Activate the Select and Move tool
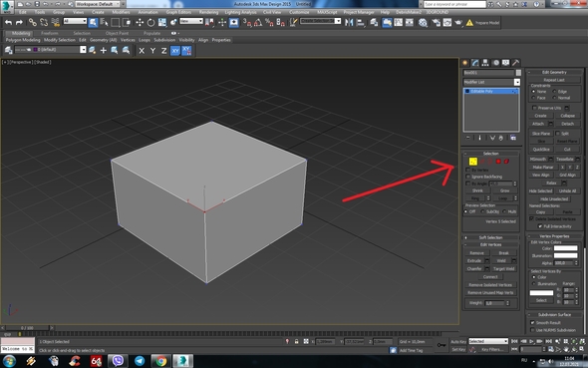Image resolution: width=588 pixels, height=368 pixels. (x=140, y=23)
